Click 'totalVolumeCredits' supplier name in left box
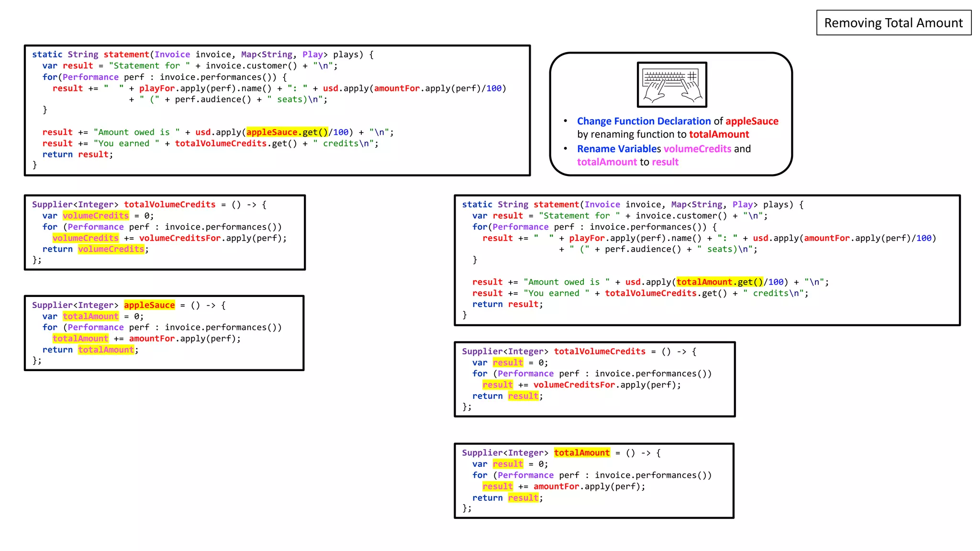The width and height of the screenshot is (980, 551). [x=169, y=205]
